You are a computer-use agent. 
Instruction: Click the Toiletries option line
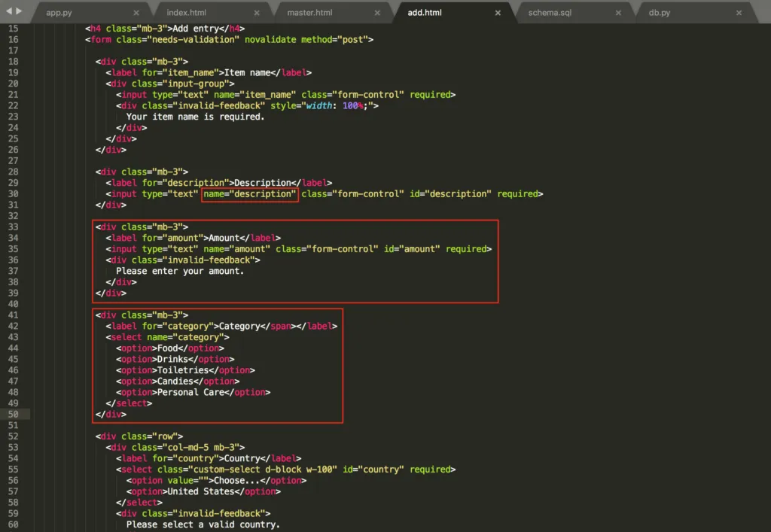pyautogui.click(x=185, y=370)
